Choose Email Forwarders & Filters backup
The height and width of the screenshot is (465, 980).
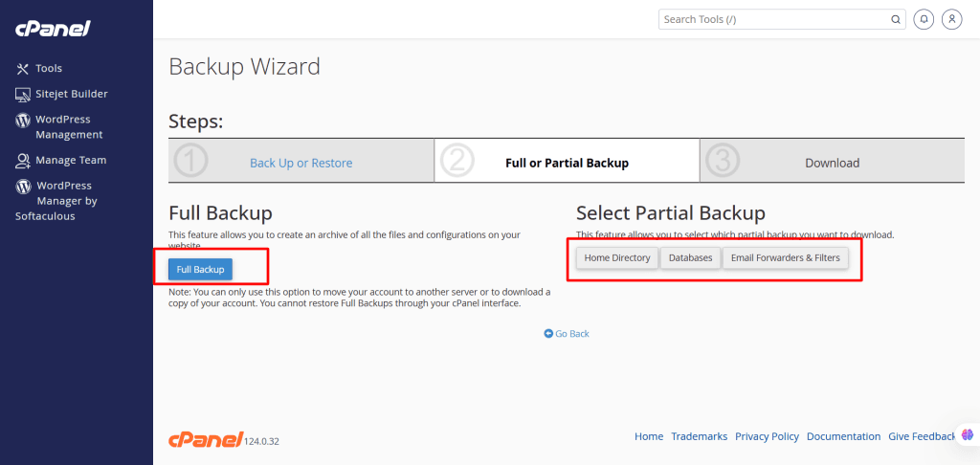click(786, 257)
